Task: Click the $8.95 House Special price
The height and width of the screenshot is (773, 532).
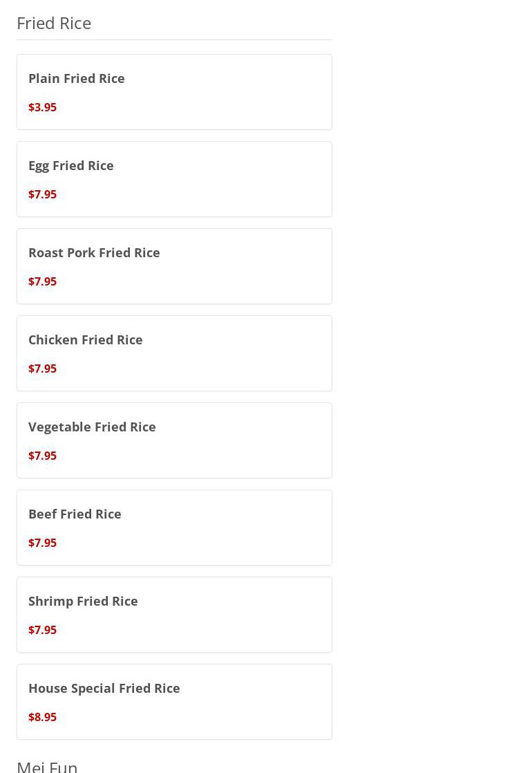Action: click(x=42, y=717)
